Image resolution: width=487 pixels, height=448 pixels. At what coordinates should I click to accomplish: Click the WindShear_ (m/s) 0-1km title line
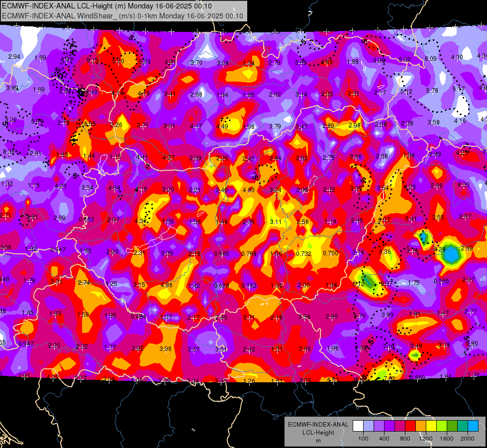(122, 16)
